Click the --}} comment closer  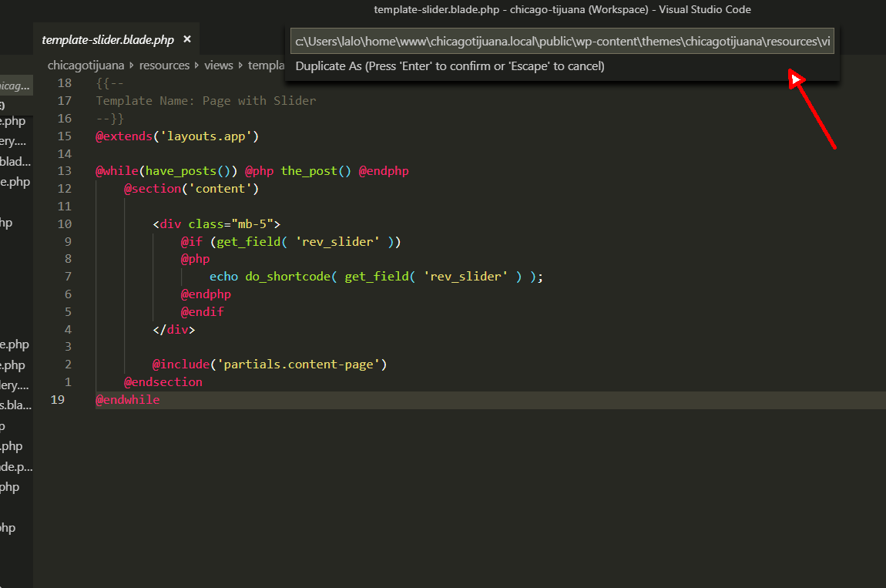[109, 119]
